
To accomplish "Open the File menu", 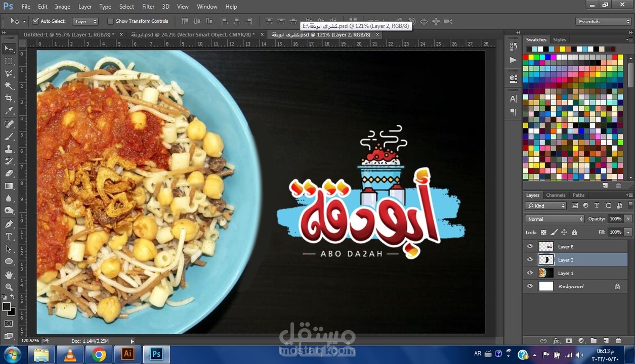I will (26, 7).
